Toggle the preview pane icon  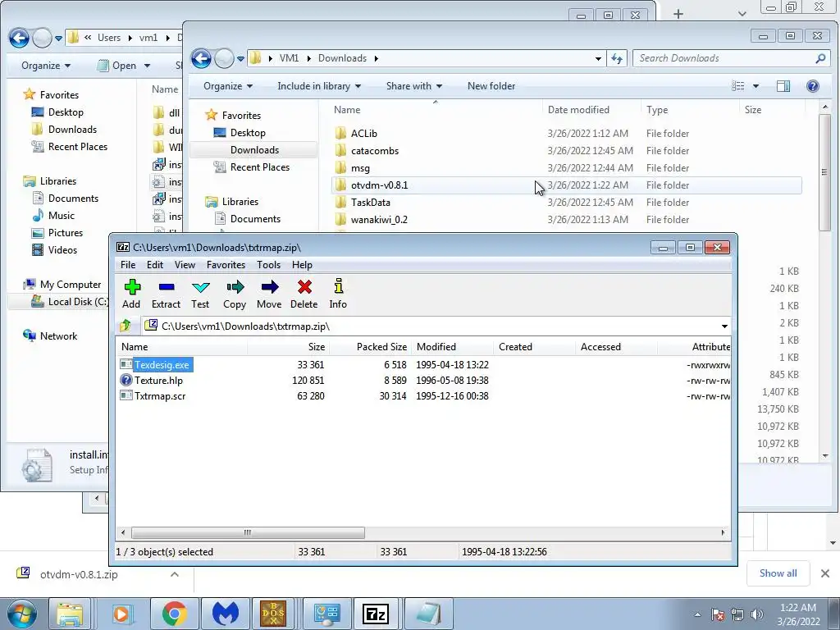pyautogui.click(x=783, y=86)
